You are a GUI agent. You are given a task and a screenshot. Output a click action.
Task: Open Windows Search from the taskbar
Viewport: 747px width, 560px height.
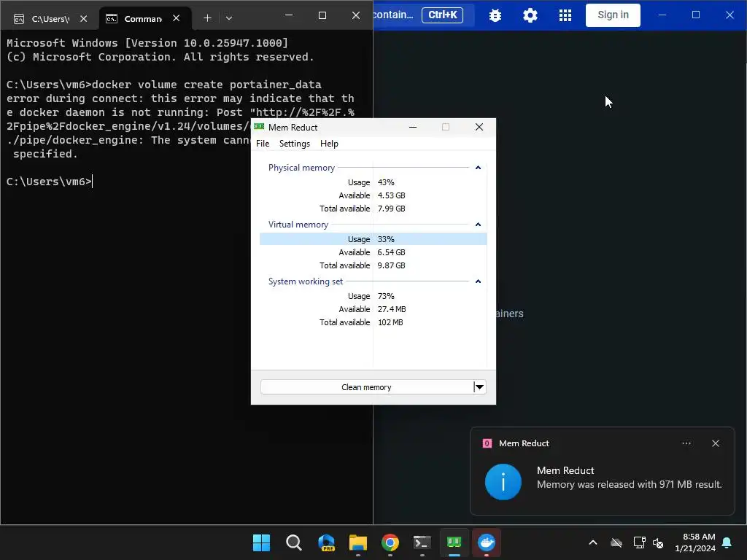click(x=294, y=542)
